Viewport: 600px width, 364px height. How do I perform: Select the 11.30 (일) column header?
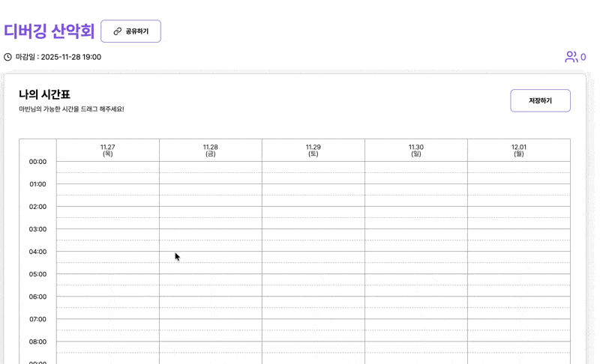point(416,151)
